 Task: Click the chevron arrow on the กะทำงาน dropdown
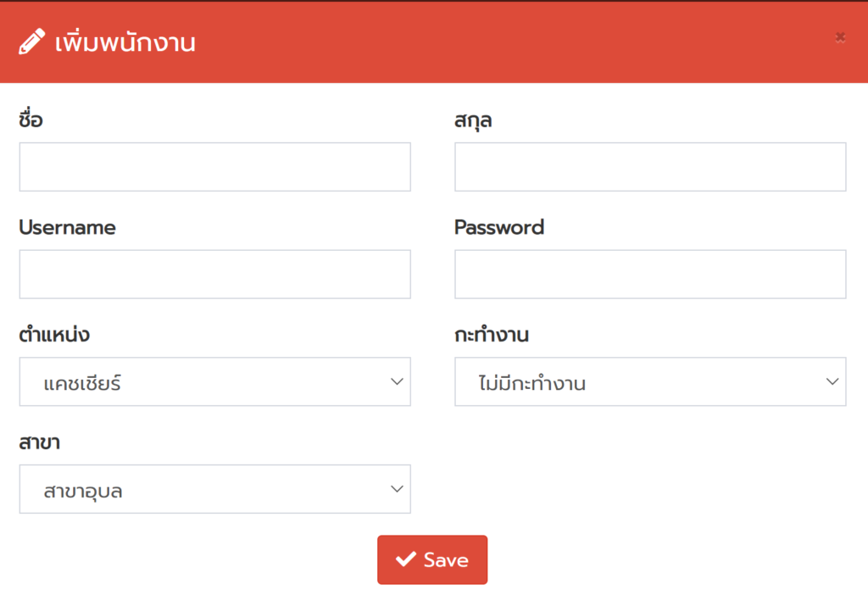(832, 381)
